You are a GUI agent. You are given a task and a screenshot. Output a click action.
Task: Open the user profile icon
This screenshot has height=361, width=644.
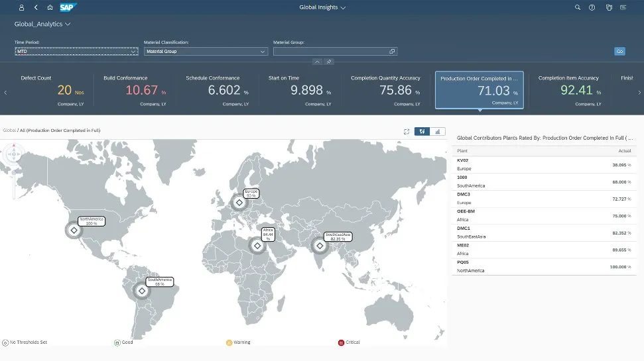tap(21, 8)
